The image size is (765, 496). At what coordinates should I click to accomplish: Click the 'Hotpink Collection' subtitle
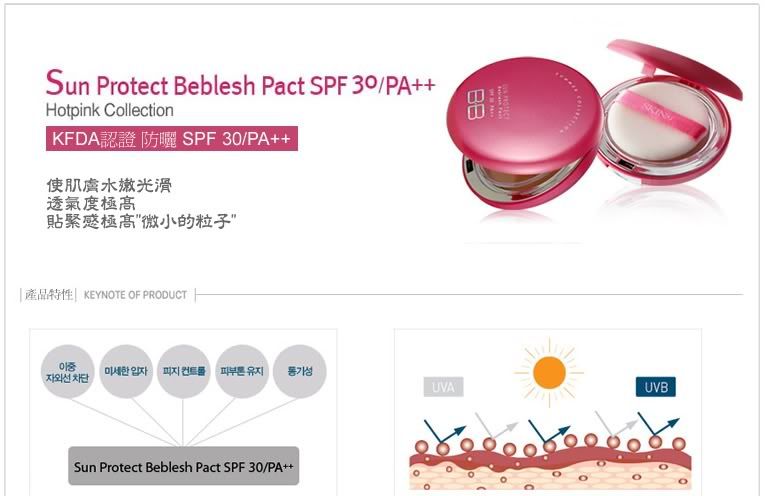coord(110,110)
